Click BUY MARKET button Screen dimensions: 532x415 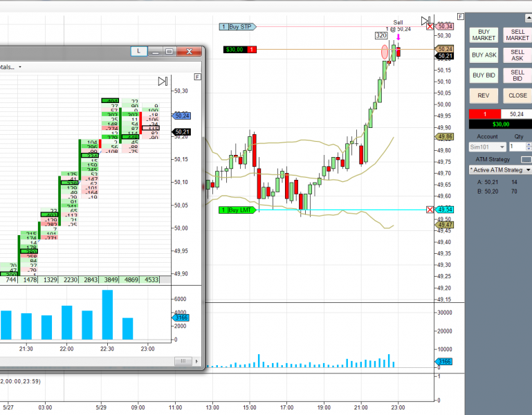point(484,35)
